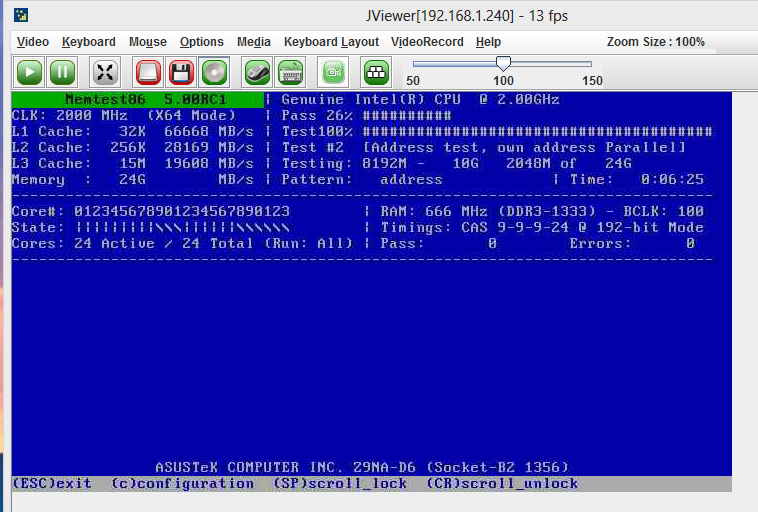Viewport: 758px width, 512px height.
Task: Click the 'Time: 0:06:25' readout
Action: coord(637,179)
